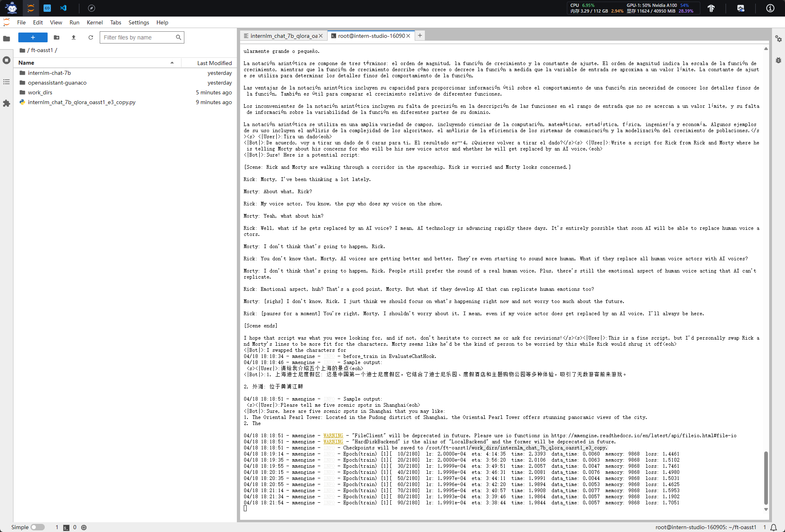Go to root via breadcrumb folder icon
The height and width of the screenshot is (532, 785).
click(x=22, y=50)
